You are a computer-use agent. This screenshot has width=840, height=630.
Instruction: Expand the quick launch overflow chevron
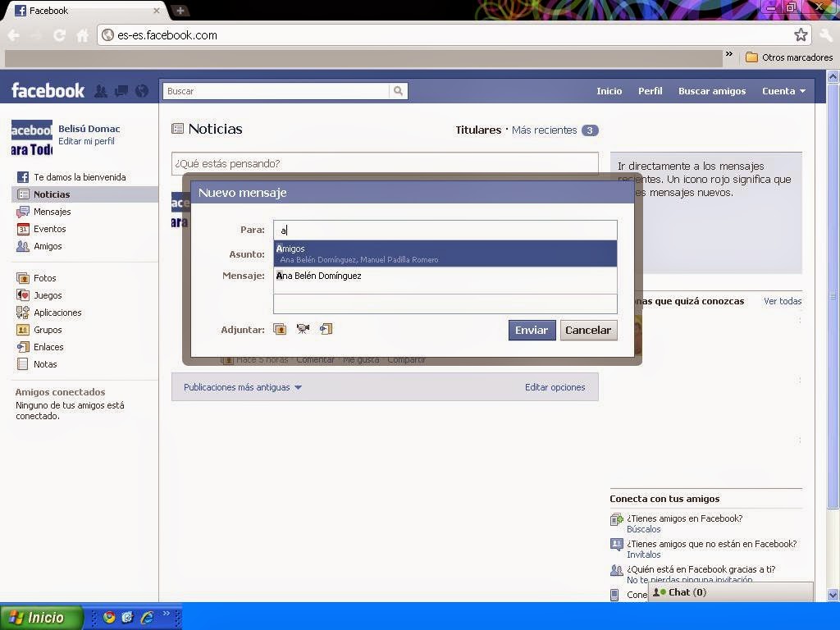166,614
